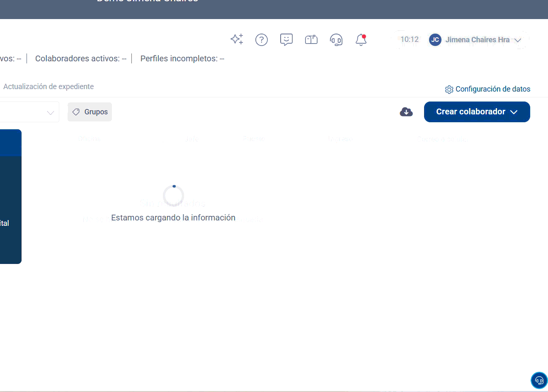The height and width of the screenshot is (392, 548).
Task: Download data with the cloud icon
Action: (406, 112)
